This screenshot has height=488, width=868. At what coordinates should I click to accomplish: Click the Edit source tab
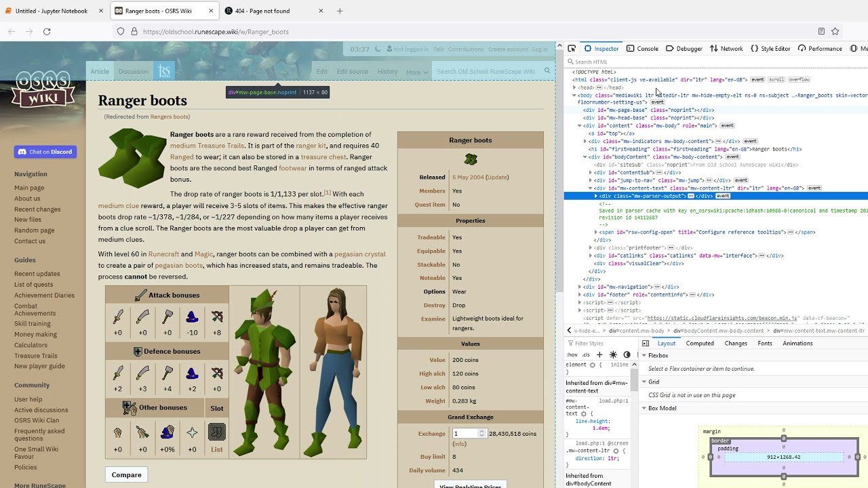[353, 72]
